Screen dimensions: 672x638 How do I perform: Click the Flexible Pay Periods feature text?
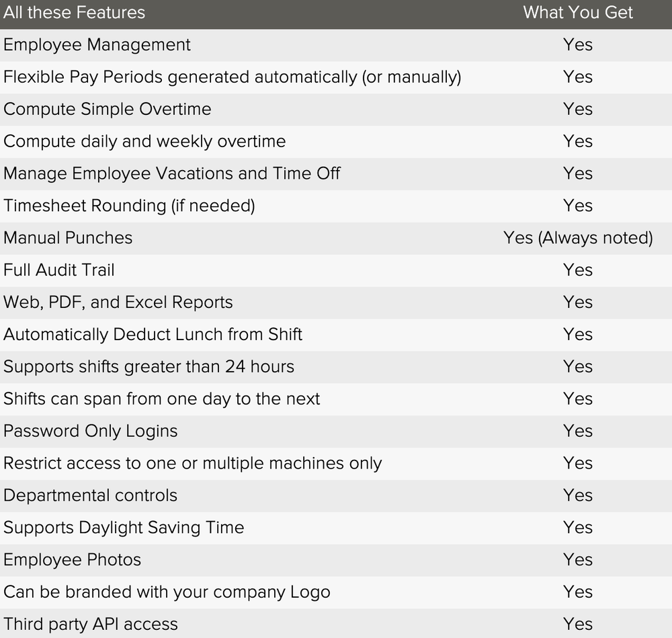pos(233,77)
